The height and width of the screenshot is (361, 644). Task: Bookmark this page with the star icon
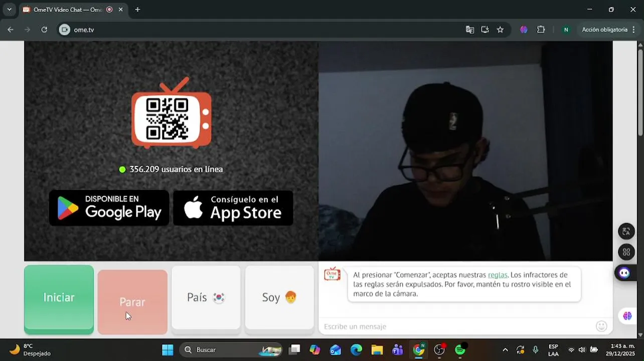[500, 30]
